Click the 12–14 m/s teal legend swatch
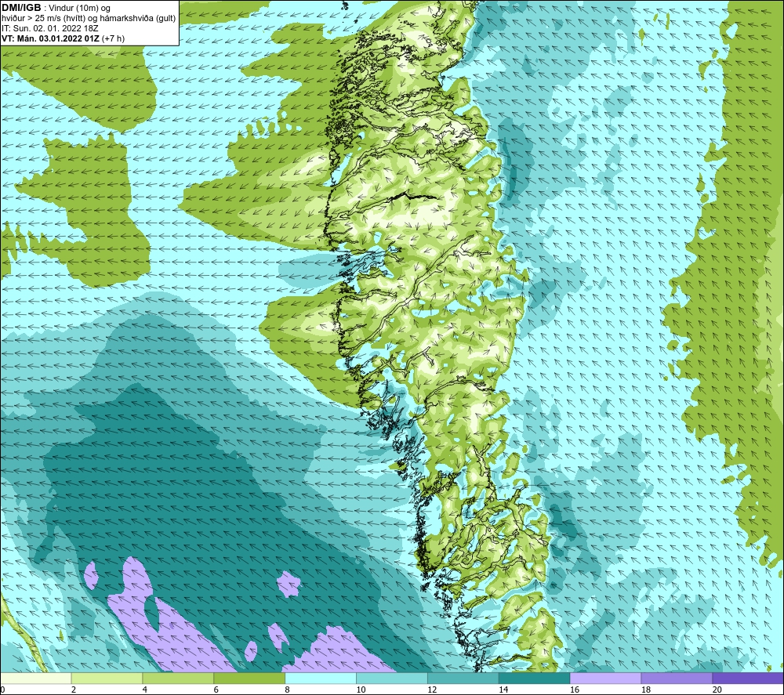Screen dimensions: 784x695 click(x=463, y=678)
